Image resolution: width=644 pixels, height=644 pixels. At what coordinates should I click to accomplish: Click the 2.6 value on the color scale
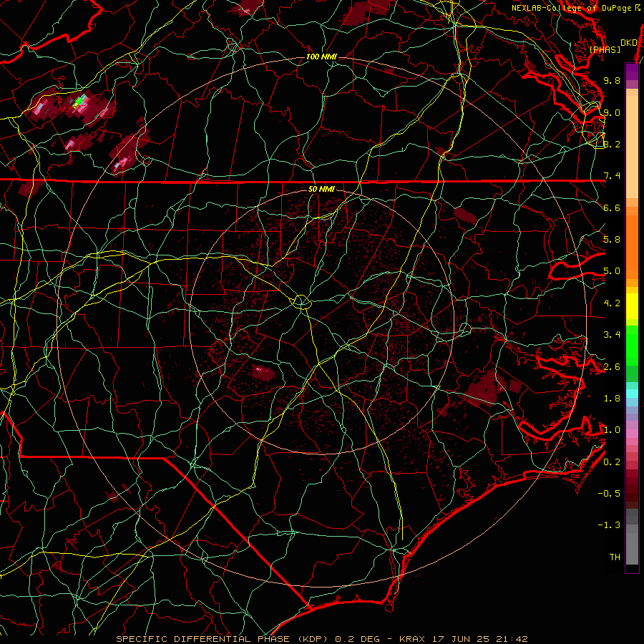pos(612,367)
